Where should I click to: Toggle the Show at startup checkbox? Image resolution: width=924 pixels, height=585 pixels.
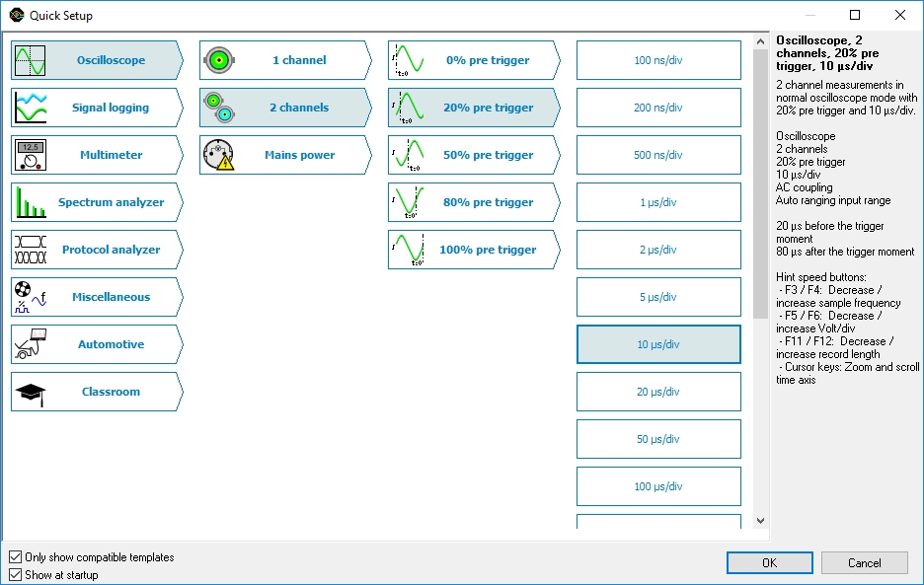(15, 574)
